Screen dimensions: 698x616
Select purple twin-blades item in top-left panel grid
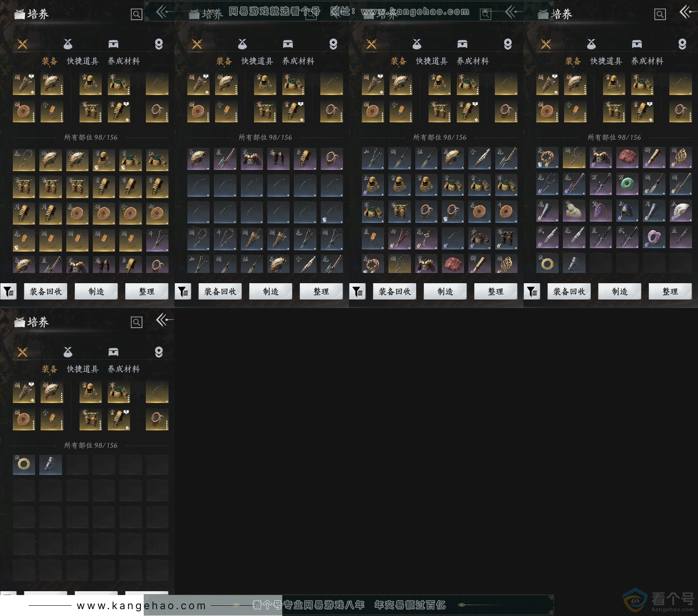157,240
